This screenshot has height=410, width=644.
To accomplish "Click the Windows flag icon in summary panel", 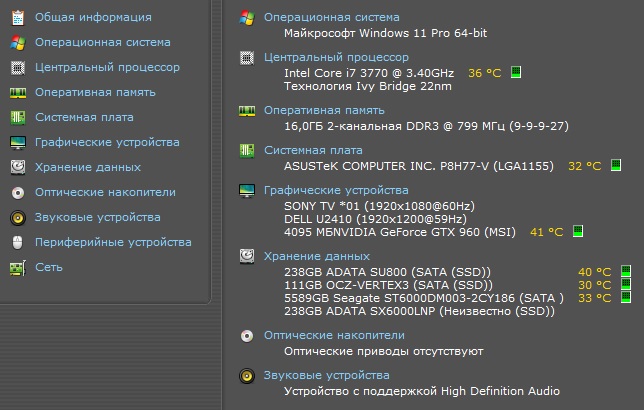I will [247, 18].
